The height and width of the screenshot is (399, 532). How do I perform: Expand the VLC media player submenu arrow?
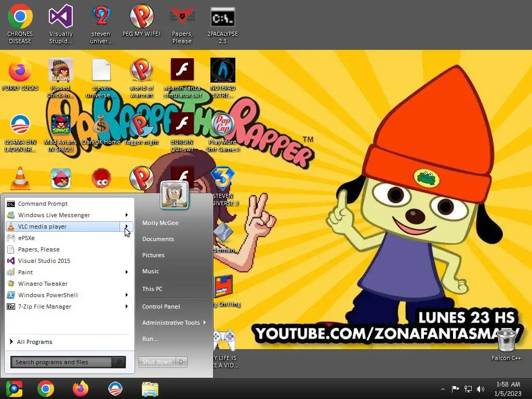[127, 227]
